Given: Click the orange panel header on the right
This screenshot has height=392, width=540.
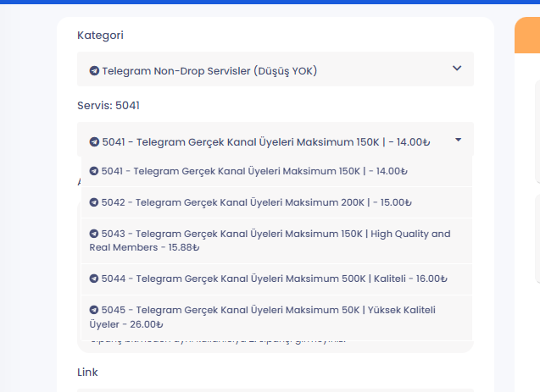Looking at the screenshot, I should [527, 35].
